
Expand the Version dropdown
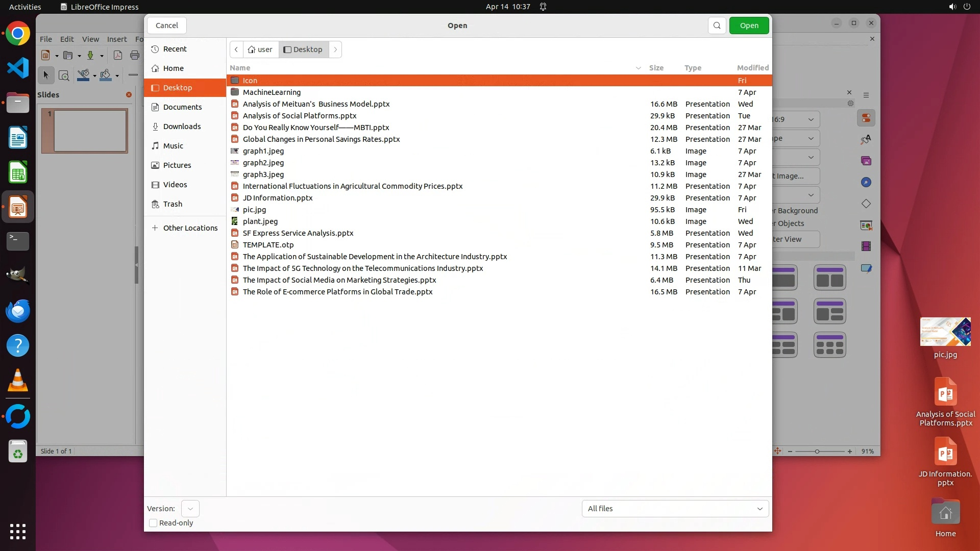click(x=190, y=509)
